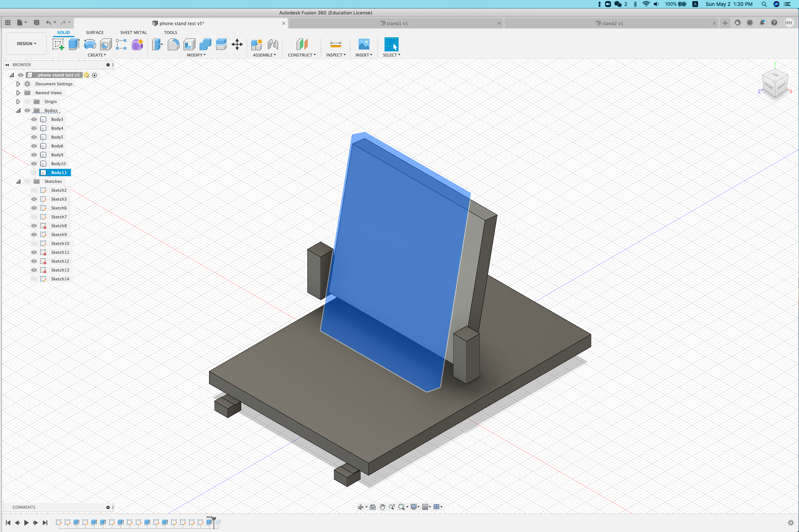Activate the Revolve tool
799x532 pixels.
90,44
